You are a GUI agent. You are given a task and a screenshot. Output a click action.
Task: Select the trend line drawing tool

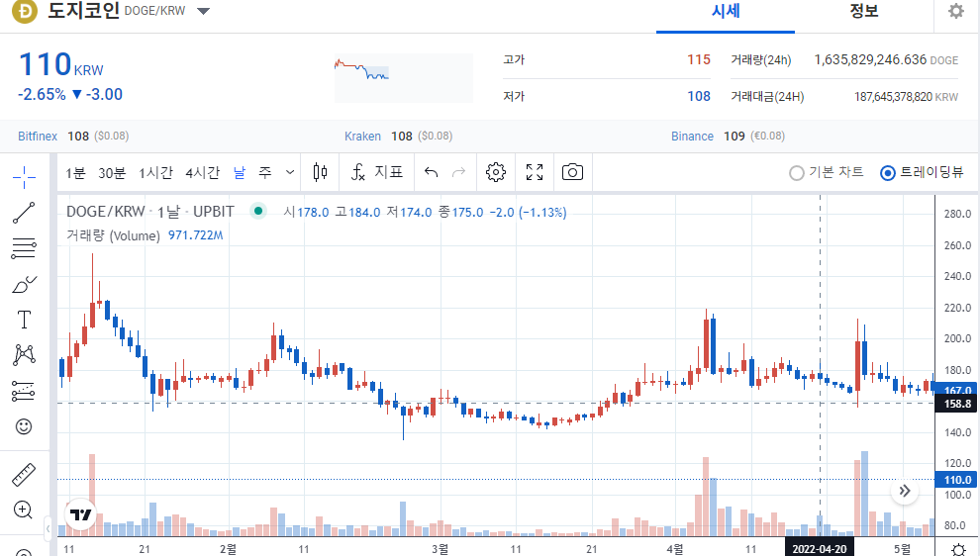(x=24, y=213)
